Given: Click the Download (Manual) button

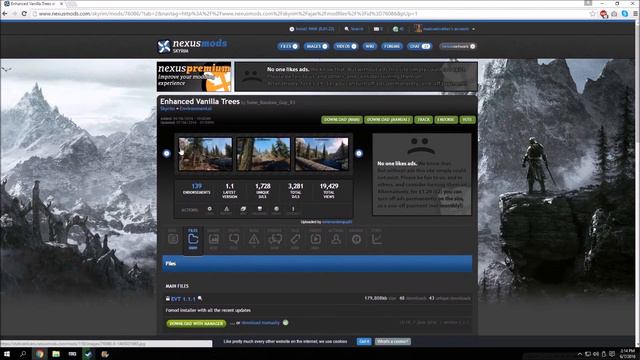Looking at the screenshot, I should pos(388,120).
